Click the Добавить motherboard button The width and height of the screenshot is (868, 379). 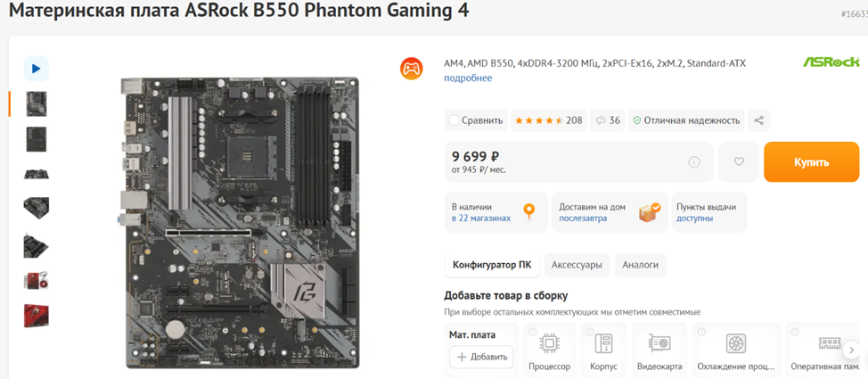point(481,357)
